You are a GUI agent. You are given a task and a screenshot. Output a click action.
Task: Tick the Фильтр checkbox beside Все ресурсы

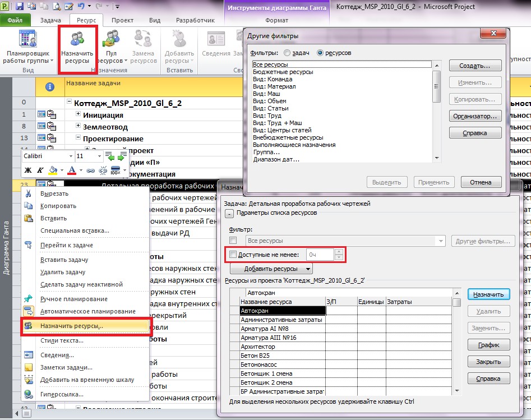click(x=233, y=241)
